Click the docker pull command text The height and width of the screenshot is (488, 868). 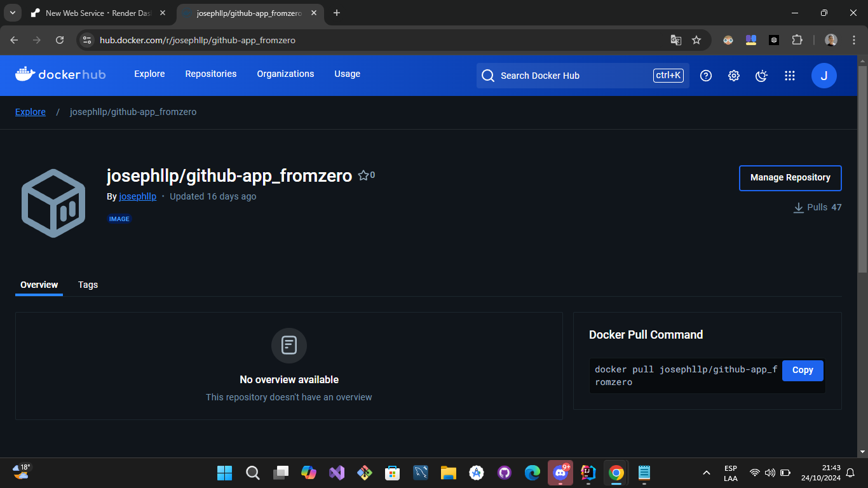point(686,376)
